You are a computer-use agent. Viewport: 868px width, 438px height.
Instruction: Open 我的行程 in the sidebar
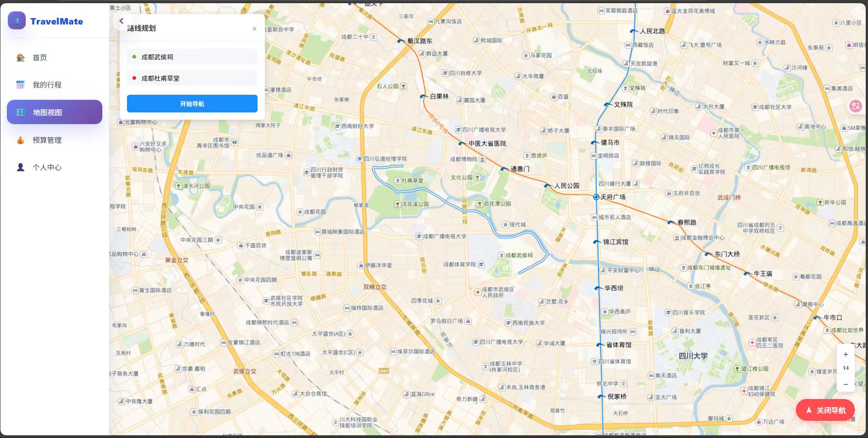click(54, 85)
